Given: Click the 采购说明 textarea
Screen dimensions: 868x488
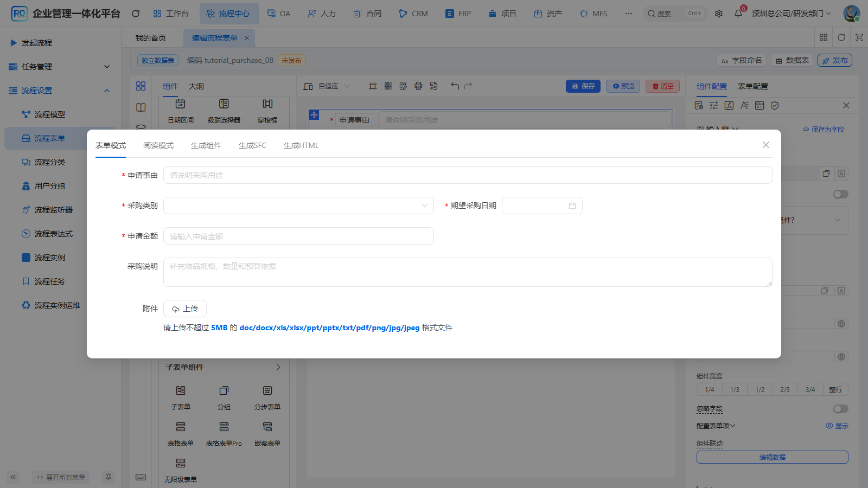Looking at the screenshot, I should tap(468, 272).
